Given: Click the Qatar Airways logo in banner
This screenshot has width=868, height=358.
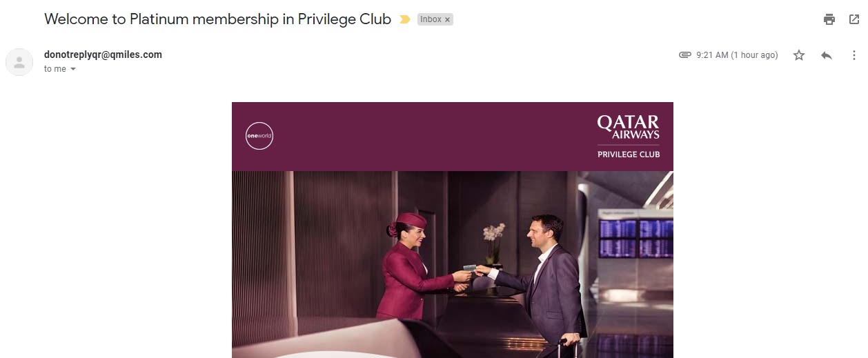Looking at the screenshot, I should point(628,127).
